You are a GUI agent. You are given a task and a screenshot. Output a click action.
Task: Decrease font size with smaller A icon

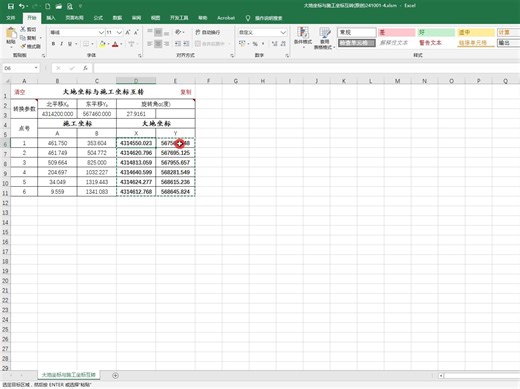pyautogui.click(x=136, y=32)
